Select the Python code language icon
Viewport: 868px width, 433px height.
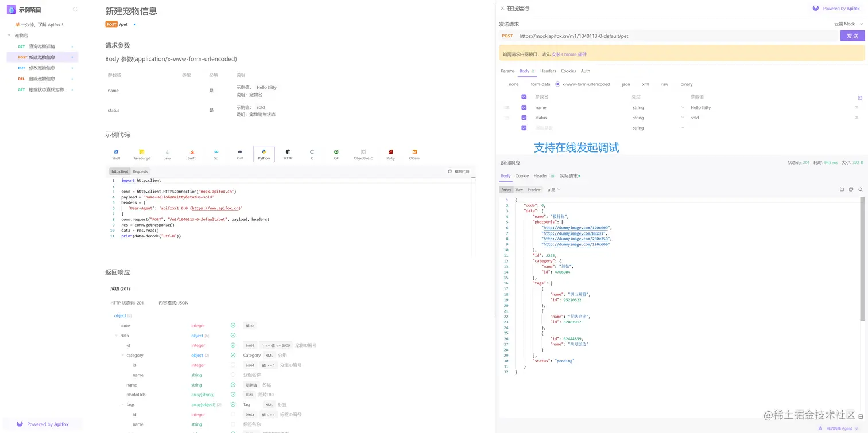[x=264, y=152]
